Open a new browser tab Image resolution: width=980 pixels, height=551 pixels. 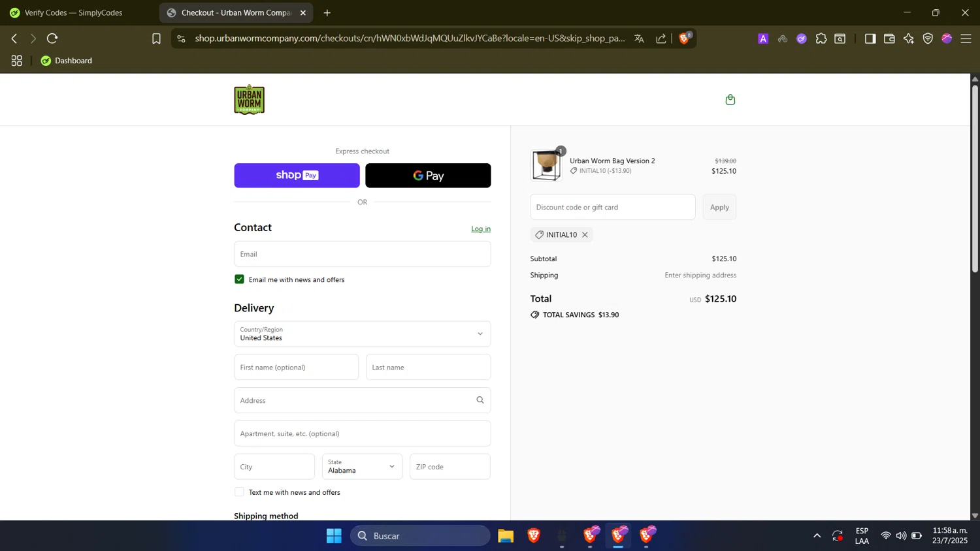[x=327, y=13]
